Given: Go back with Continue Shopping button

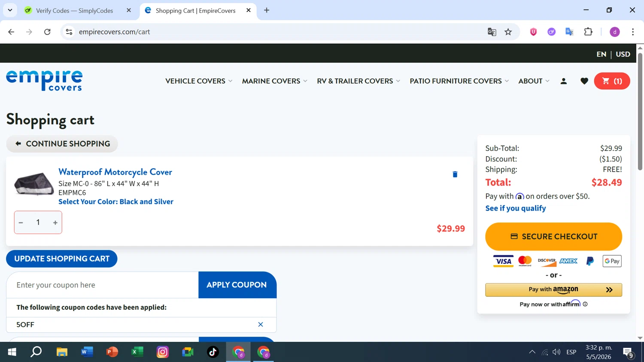Looking at the screenshot, I should [62, 144].
